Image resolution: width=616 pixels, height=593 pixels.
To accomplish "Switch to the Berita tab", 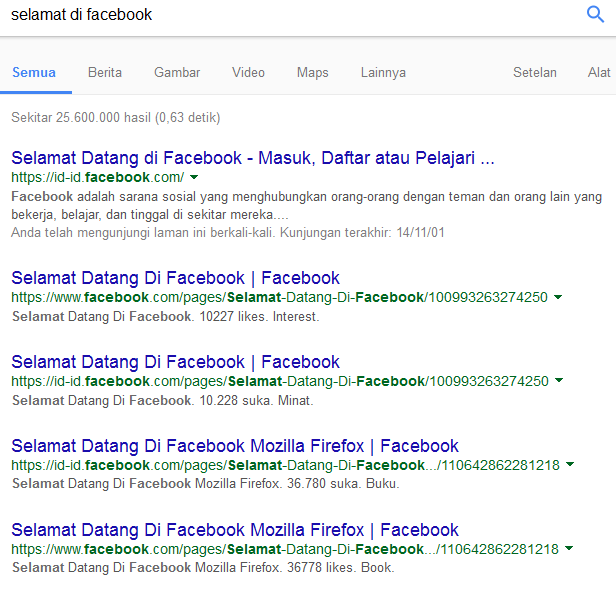I will [x=105, y=73].
